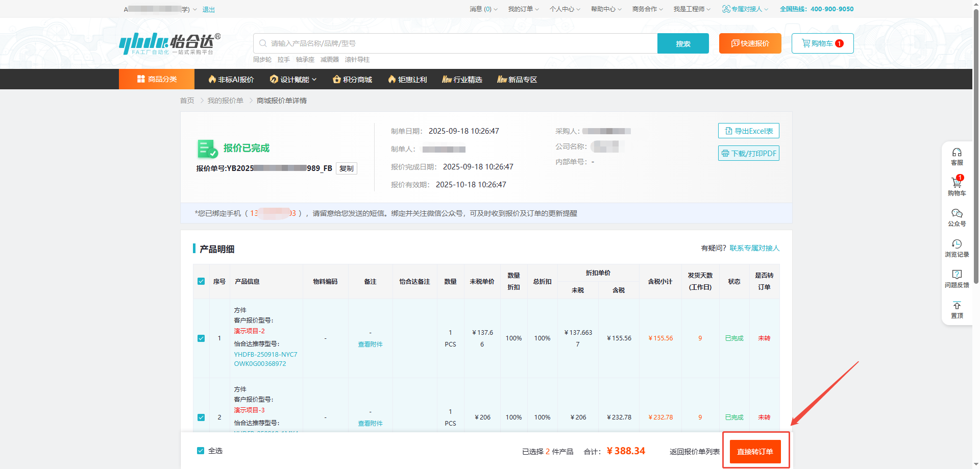
Task: Click the 直接转订单 button
Action: (755, 452)
